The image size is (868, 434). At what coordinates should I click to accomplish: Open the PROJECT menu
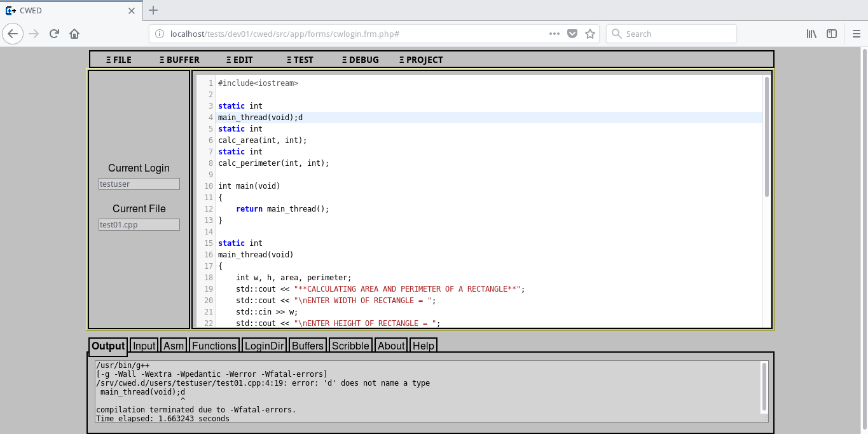pyautogui.click(x=421, y=60)
